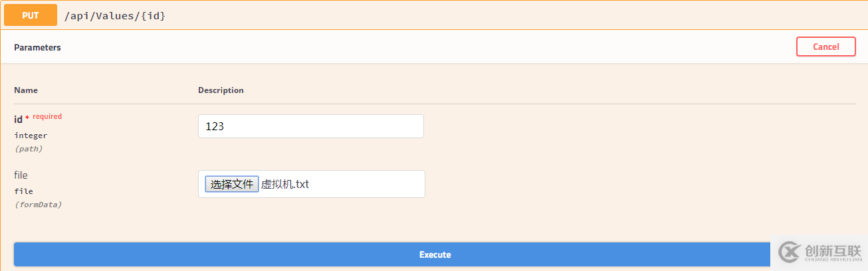The width and height of the screenshot is (868, 271).
Task: Focus the id input containing 123
Action: [310, 126]
